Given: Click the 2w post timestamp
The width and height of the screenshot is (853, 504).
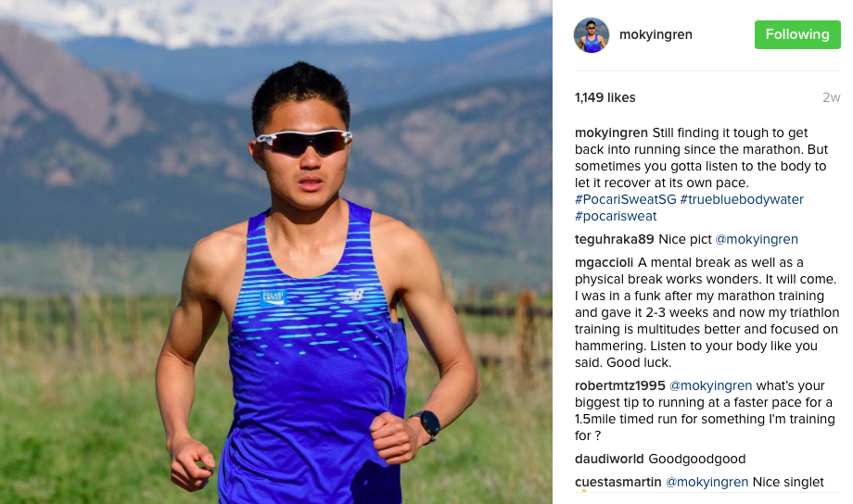Looking at the screenshot, I should (x=831, y=97).
